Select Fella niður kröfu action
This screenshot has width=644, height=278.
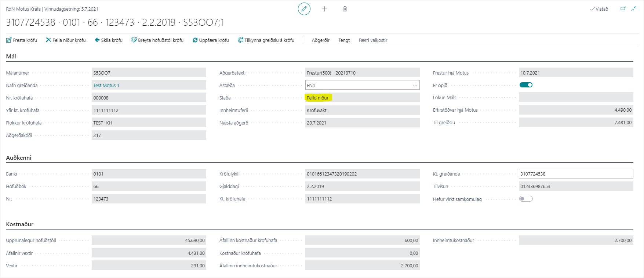pos(66,40)
